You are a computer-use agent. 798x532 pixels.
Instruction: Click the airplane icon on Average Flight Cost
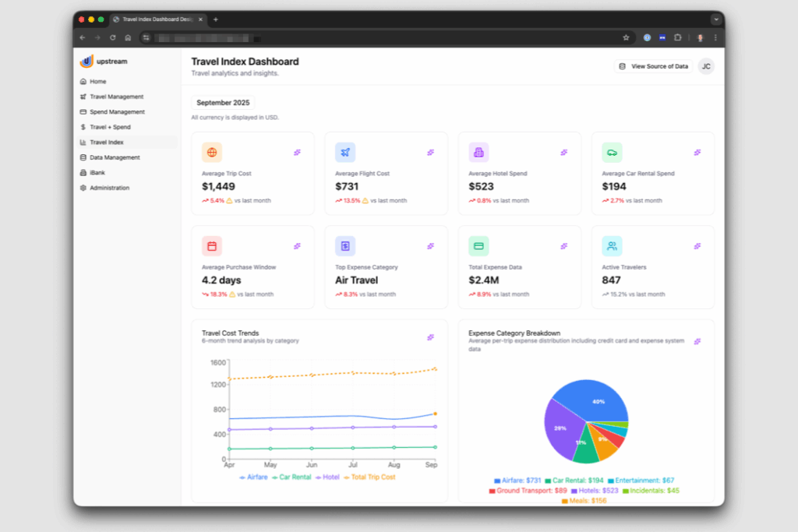[345, 152]
